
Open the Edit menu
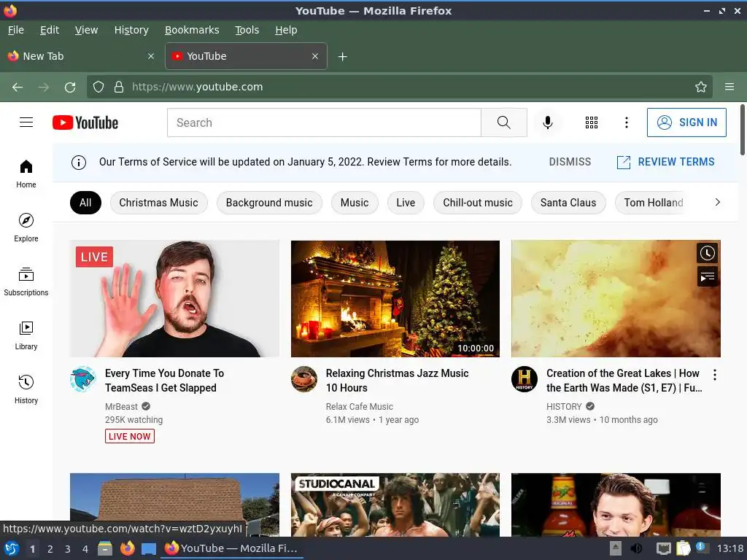pos(50,30)
